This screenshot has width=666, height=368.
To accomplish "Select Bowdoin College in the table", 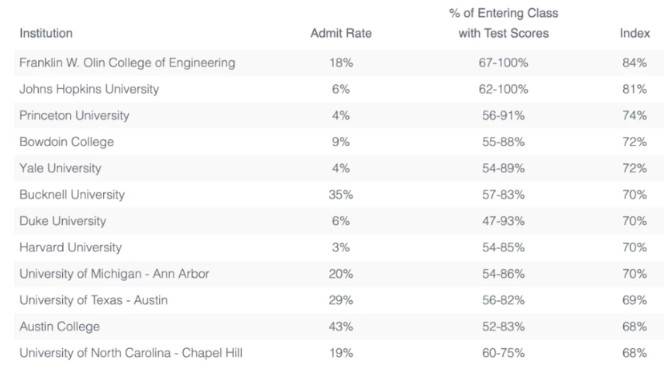I will tap(67, 142).
